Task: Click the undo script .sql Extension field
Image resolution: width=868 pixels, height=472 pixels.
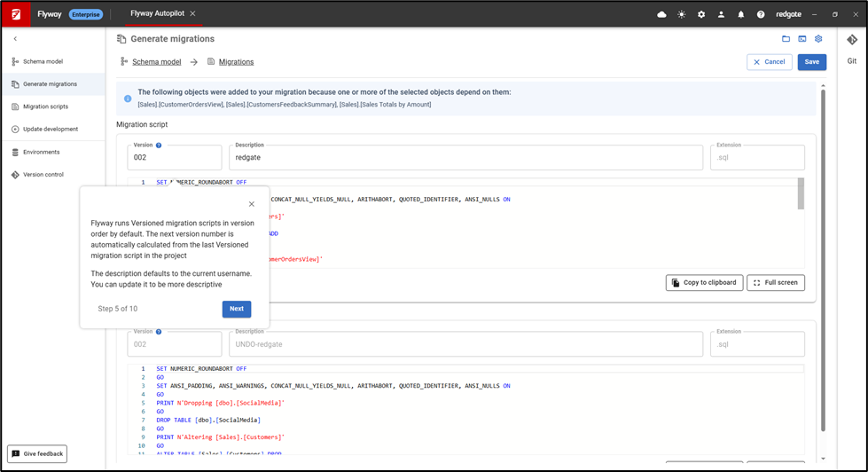Action: coord(757,344)
